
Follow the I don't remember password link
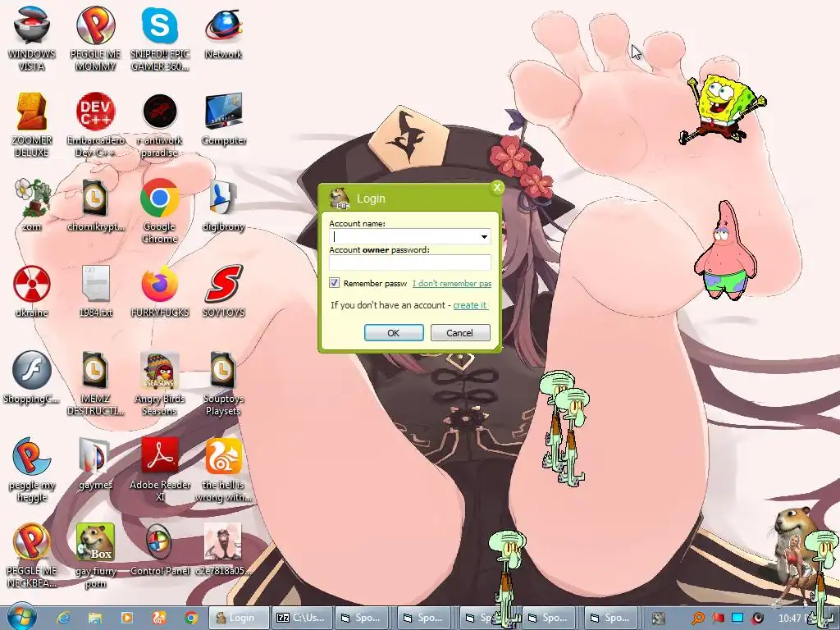click(452, 283)
